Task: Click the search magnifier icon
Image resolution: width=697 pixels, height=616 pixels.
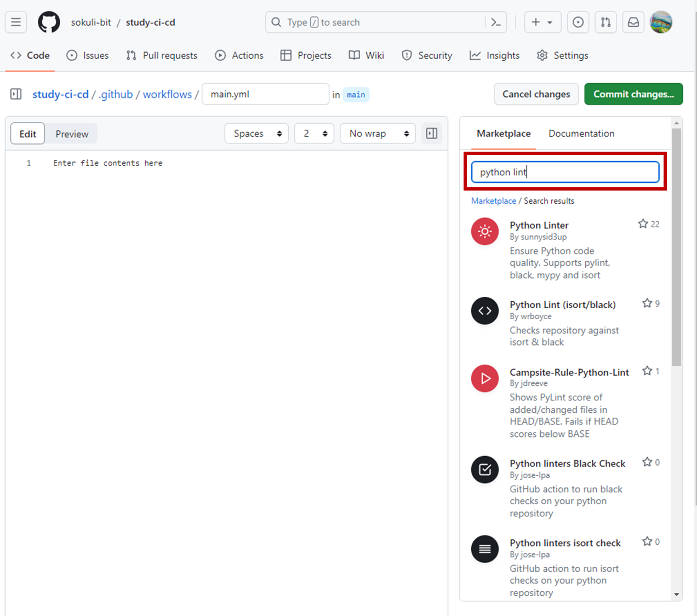Action: point(277,22)
